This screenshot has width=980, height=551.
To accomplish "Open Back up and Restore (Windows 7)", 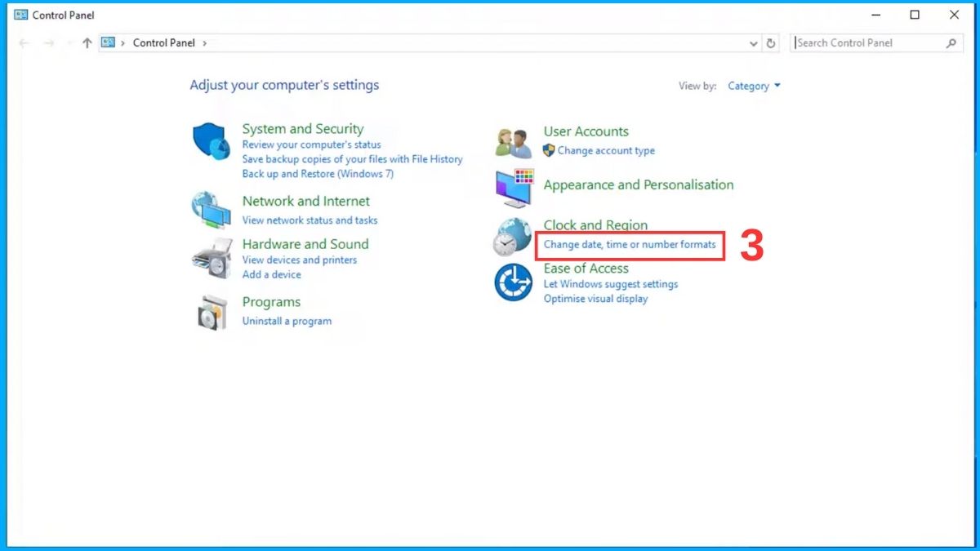I will click(x=318, y=174).
